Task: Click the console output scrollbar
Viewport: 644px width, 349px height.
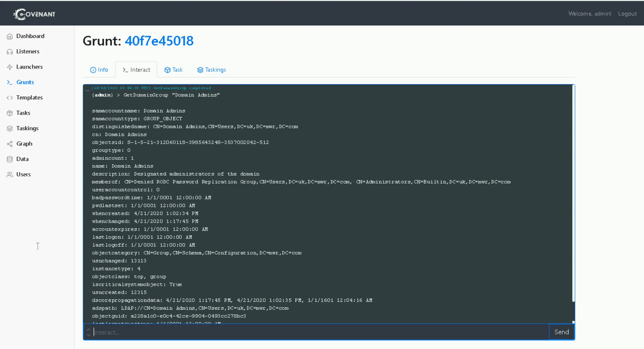Action: (573, 193)
